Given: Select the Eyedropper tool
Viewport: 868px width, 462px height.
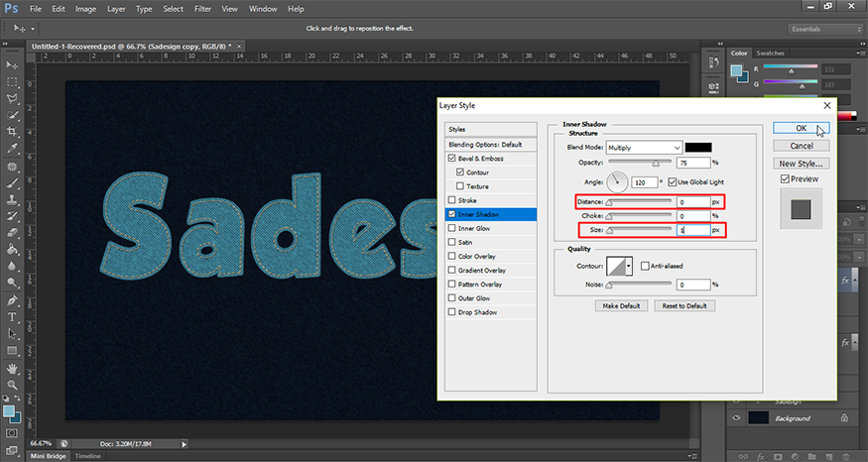Looking at the screenshot, I should click(x=12, y=149).
